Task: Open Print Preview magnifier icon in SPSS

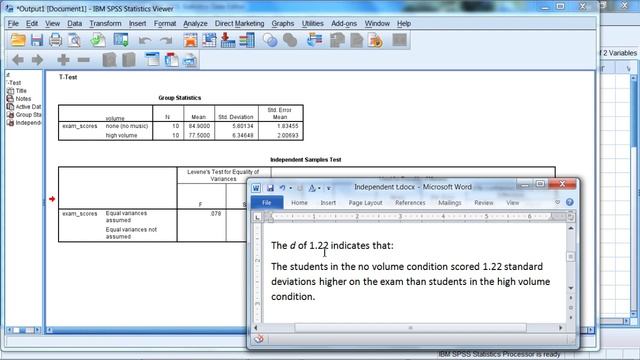Action: point(74,40)
